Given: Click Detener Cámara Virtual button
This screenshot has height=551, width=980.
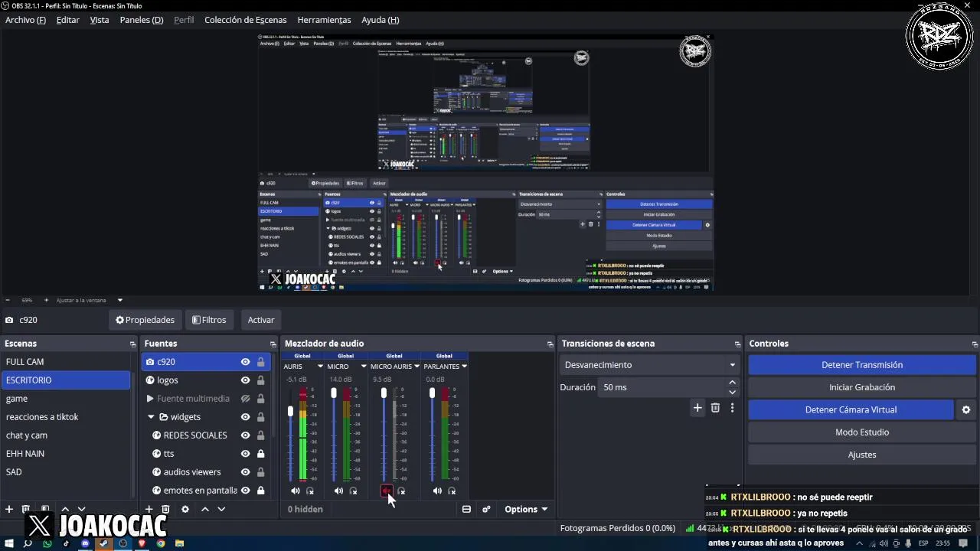Looking at the screenshot, I should pos(851,409).
